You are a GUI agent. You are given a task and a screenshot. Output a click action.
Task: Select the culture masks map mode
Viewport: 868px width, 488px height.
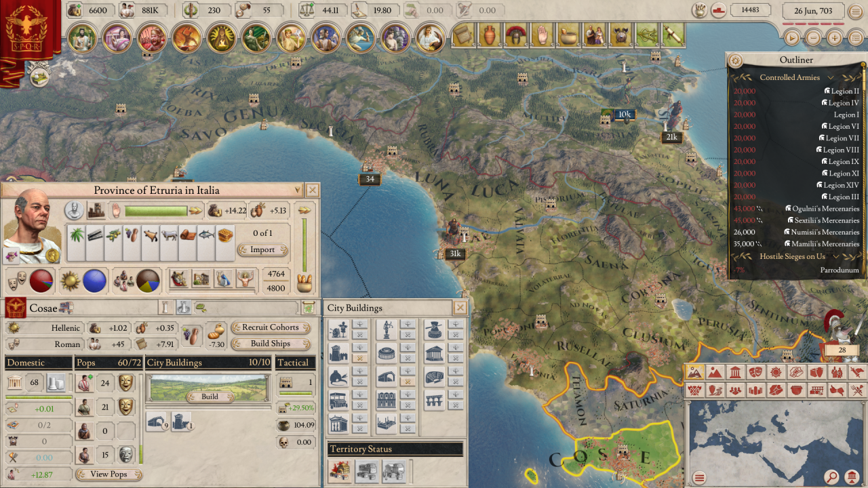(x=755, y=372)
